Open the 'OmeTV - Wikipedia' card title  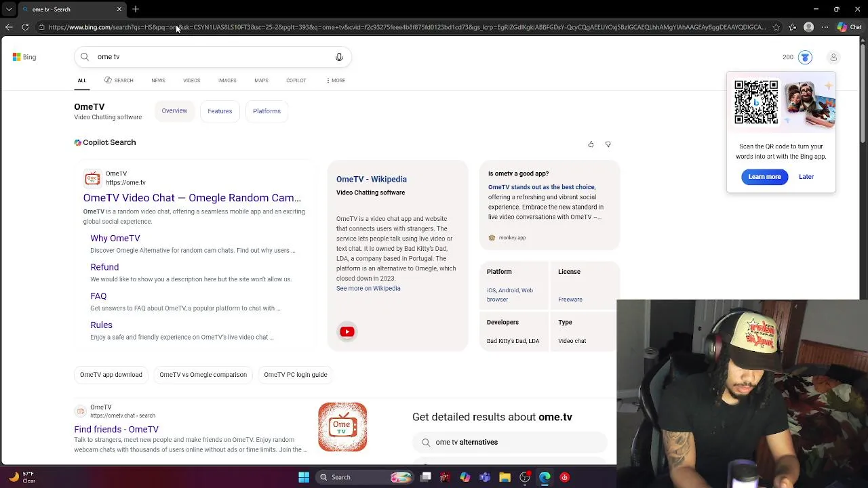372,180
